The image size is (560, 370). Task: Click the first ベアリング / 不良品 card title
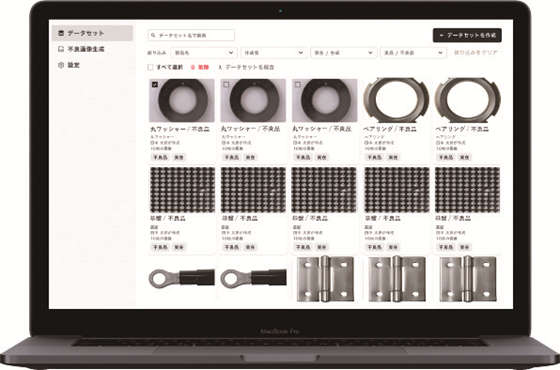point(390,129)
